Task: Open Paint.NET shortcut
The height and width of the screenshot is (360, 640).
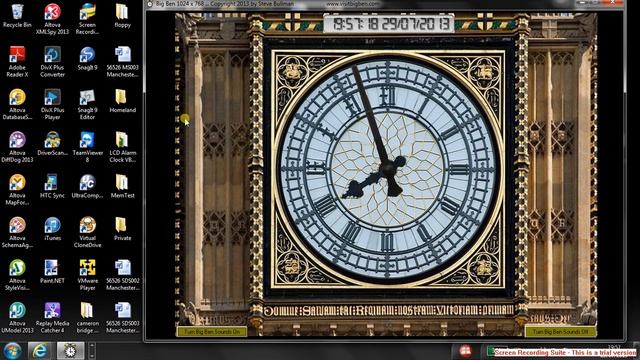Action: (x=52, y=272)
